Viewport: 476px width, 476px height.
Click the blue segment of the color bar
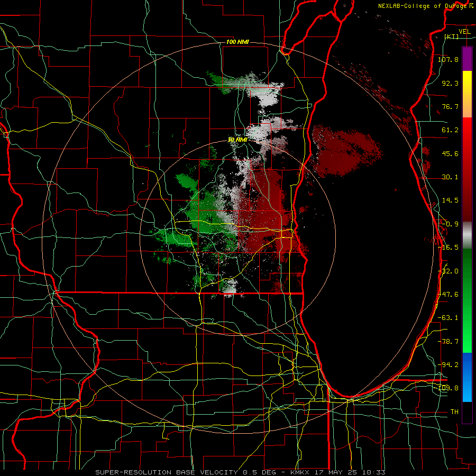467,377
